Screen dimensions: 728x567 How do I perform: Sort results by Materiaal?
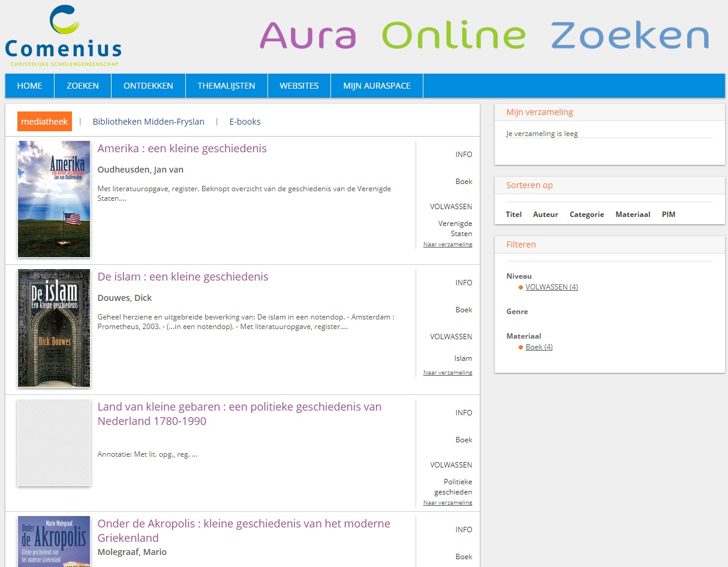633,215
